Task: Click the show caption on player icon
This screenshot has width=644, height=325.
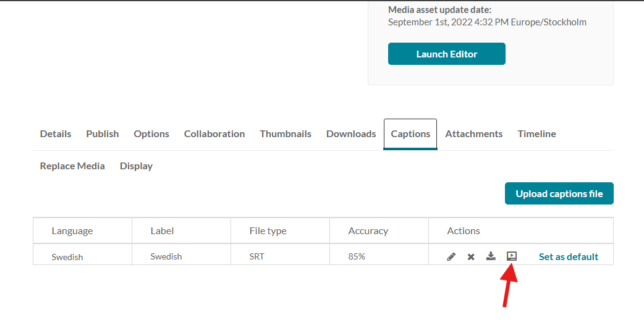Action: click(511, 256)
